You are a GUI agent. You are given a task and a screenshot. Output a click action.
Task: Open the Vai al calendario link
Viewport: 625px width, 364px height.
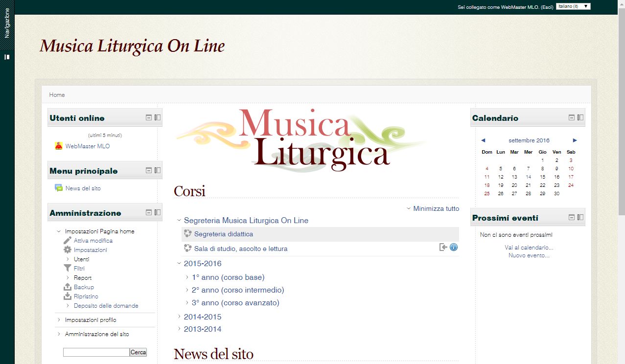click(529, 248)
